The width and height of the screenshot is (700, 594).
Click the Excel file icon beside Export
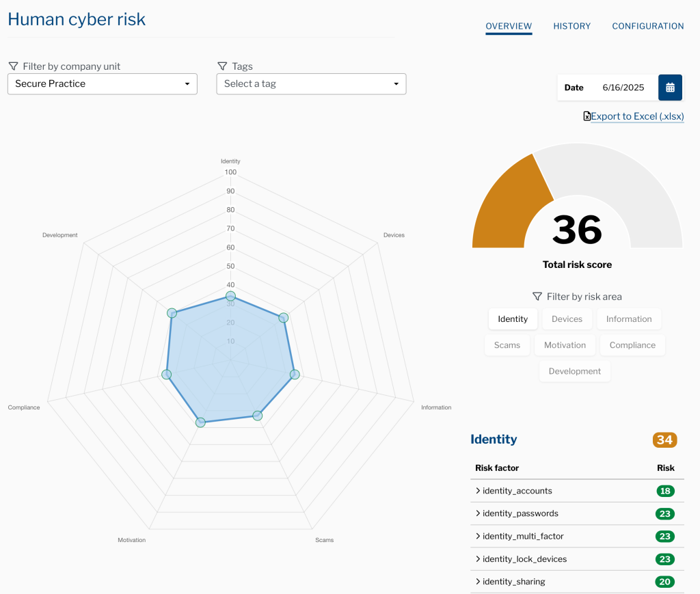tap(587, 116)
